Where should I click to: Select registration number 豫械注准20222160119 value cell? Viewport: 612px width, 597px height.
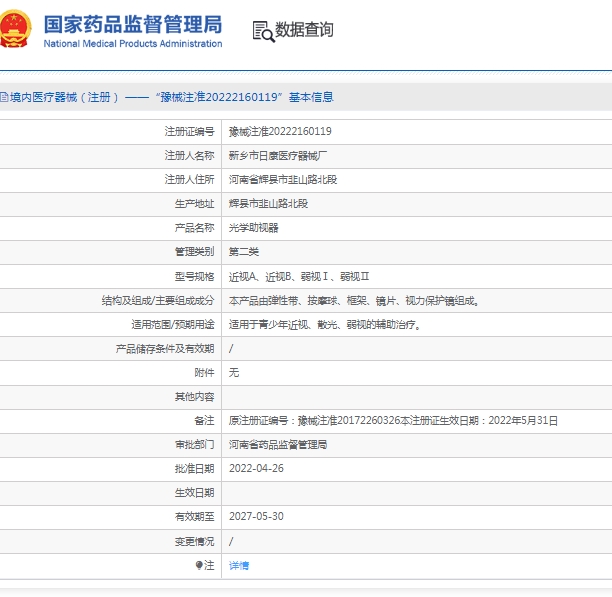coord(280,131)
